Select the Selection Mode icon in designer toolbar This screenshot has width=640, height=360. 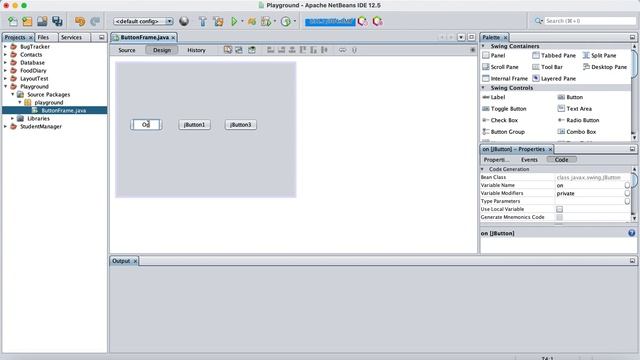(x=228, y=50)
